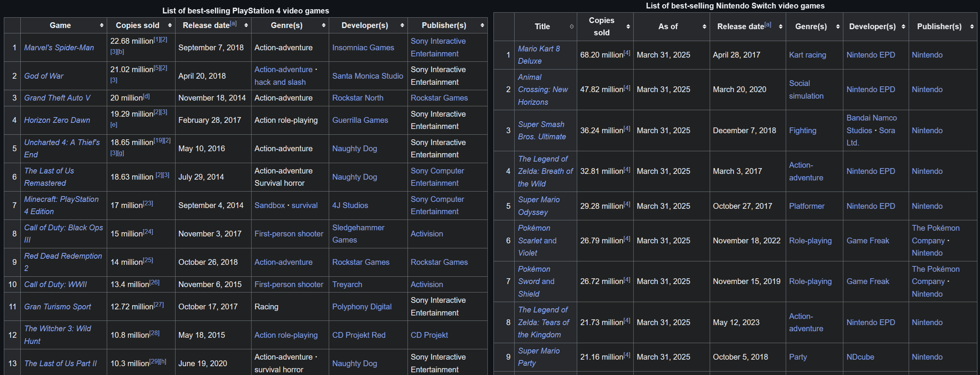The width and height of the screenshot is (980, 375).
Task: Open Super Mario Odyssey link
Action: 538,206
